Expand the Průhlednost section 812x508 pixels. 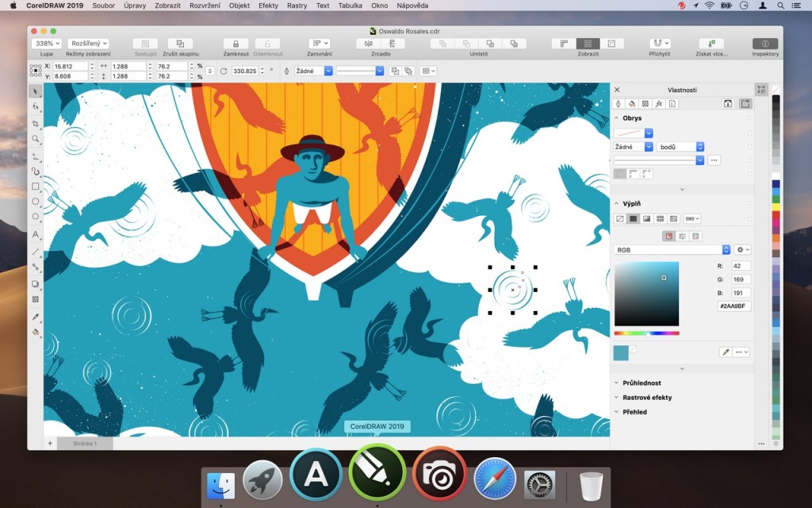(617, 383)
